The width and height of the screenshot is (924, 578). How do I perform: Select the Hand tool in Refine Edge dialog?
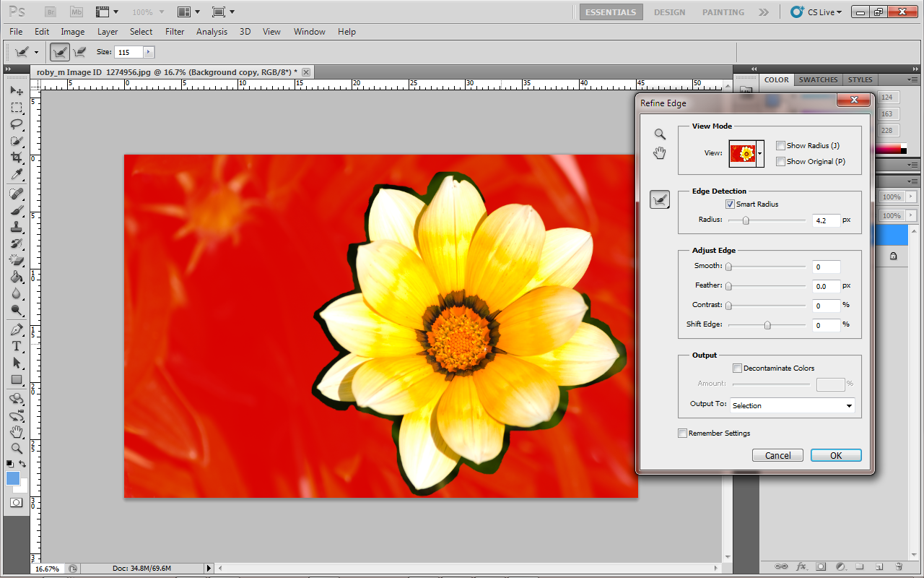[660, 152]
